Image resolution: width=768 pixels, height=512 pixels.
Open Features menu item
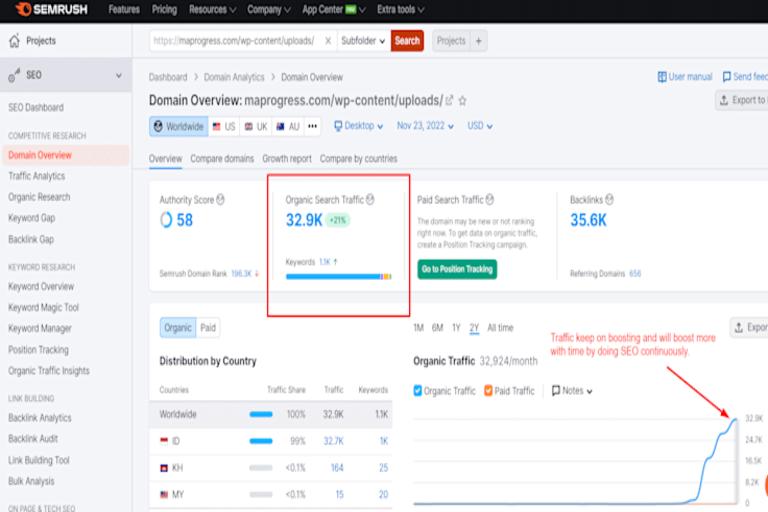[124, 9]
